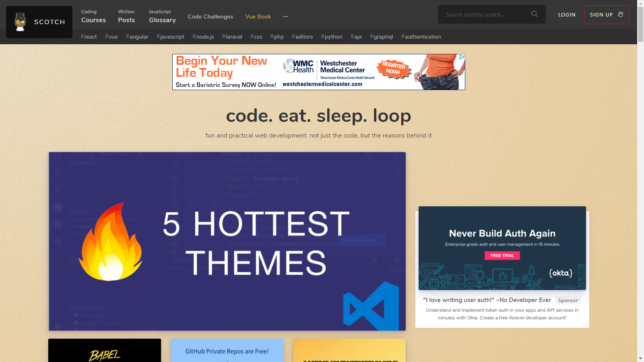The image size is (644, 362).
Task: Click the LOGIN link
Action: pyautogui.click(x=567, y=14)
